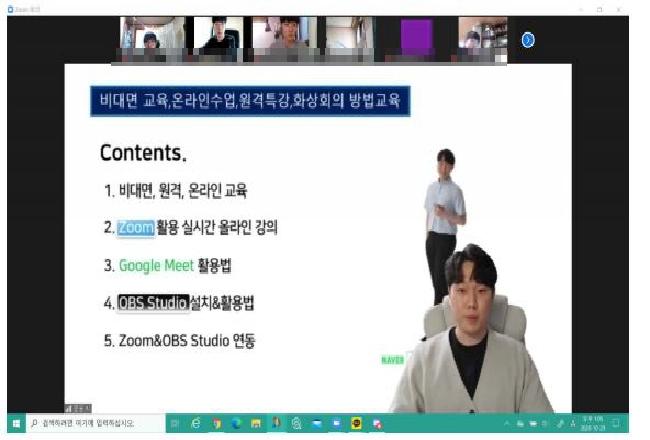The width and height of the screenshot is (650, 440).
Task: Click the text '설치&활용법' in item 4
Action: click(222, 303)
